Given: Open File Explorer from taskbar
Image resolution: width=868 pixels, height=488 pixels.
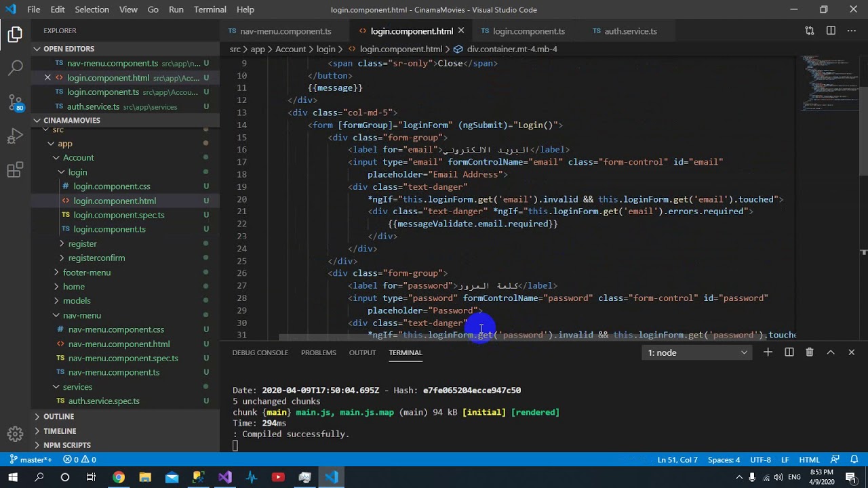Looking at the screenshot, I should [145, 477].
